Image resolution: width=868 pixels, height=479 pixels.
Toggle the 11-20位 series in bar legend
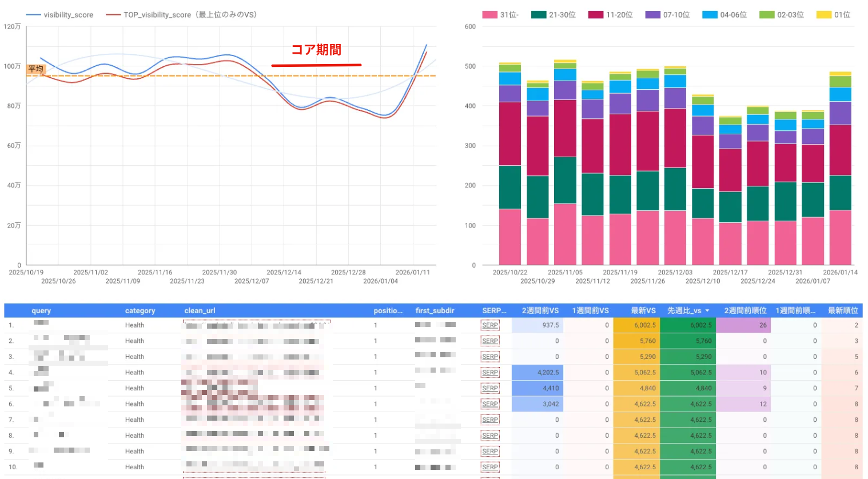click(611, 15)
